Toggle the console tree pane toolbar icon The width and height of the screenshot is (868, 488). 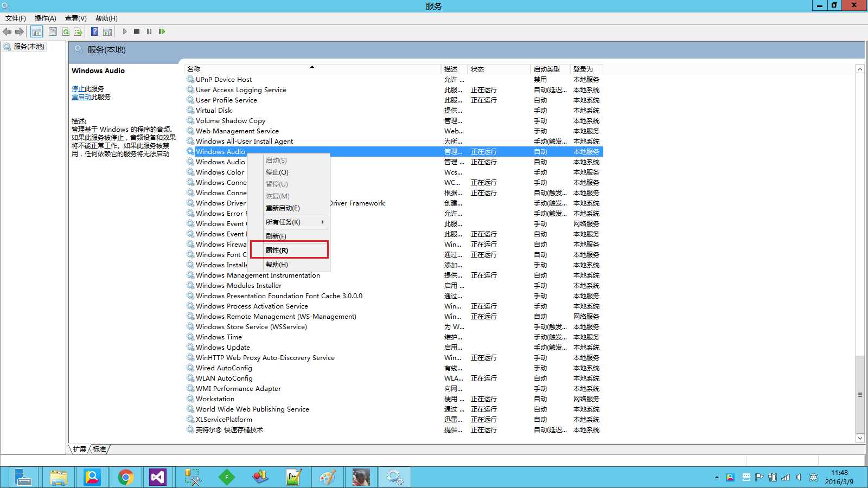tap(36, 32)
